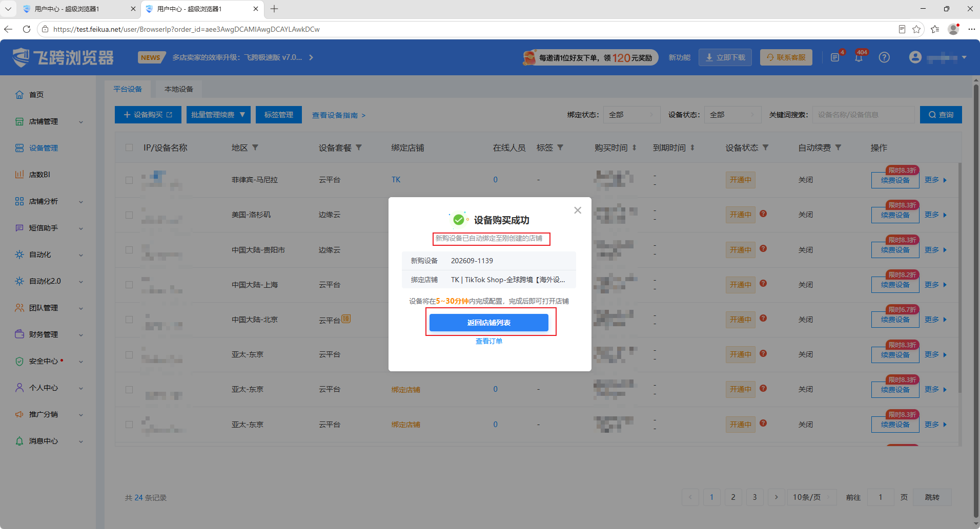Click the 立即下载 download button
The image size is (980, 529).
tap(725, 57)
